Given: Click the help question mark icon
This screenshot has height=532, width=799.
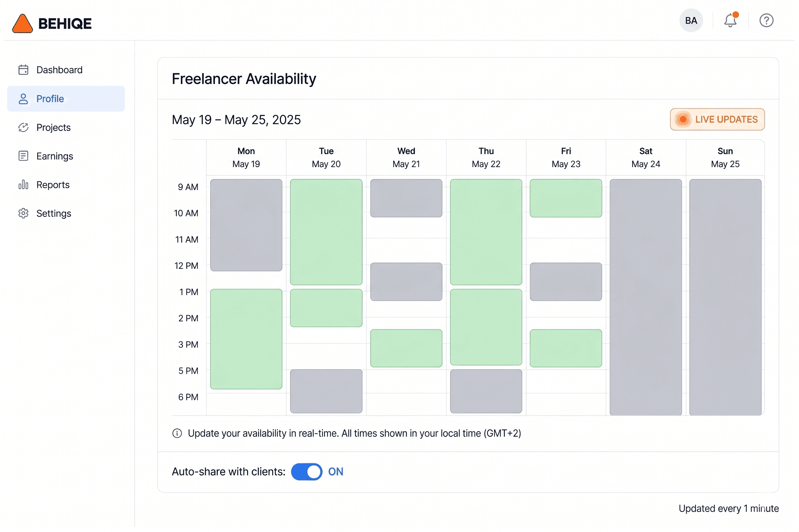Looking at the screenshot, I should pos(766,20).
